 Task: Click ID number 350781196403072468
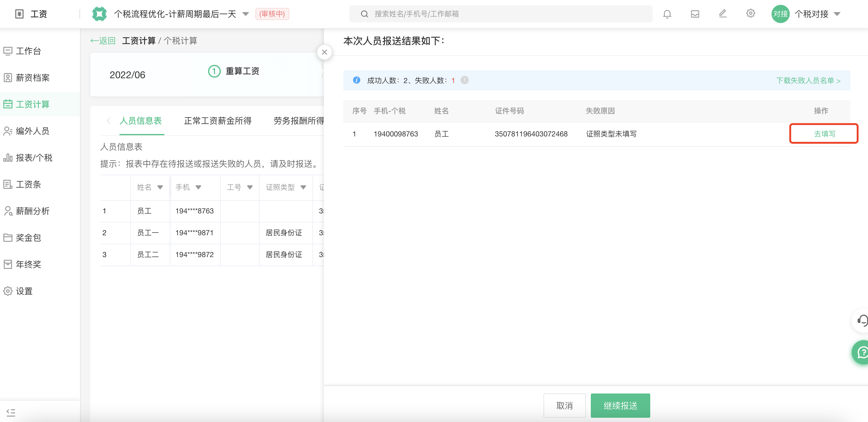[x=531, y=134]
